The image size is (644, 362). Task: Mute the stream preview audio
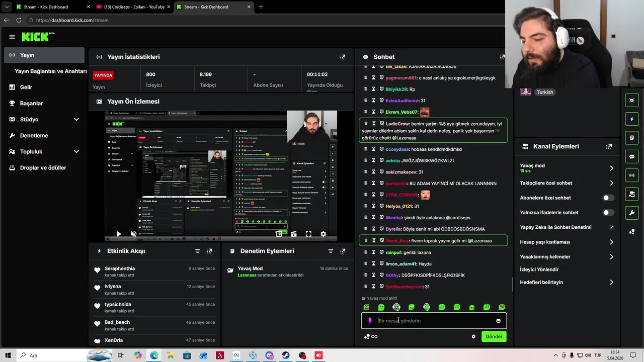(x=133, y=234)
